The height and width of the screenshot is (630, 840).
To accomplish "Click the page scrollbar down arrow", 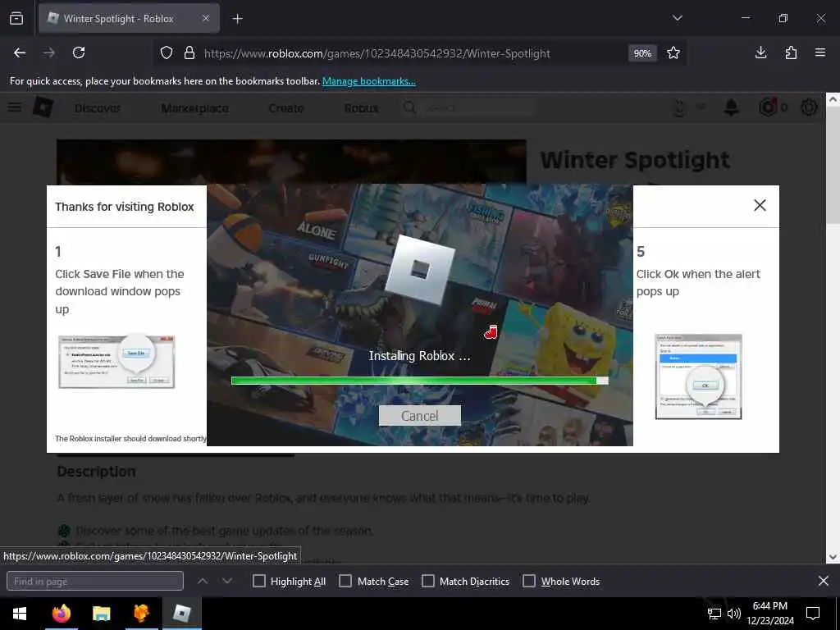I will (833, 557).
